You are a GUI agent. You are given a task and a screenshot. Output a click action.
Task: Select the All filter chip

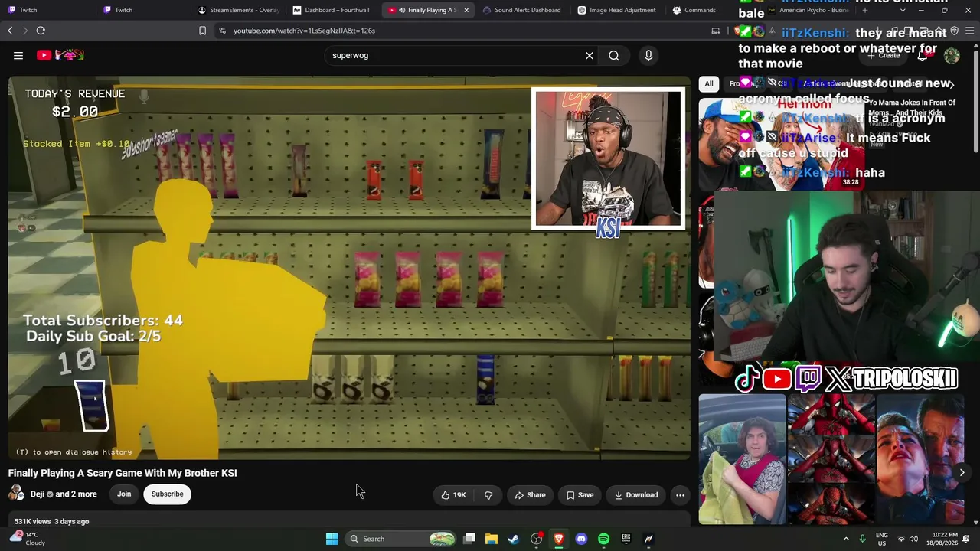(709, 83)
